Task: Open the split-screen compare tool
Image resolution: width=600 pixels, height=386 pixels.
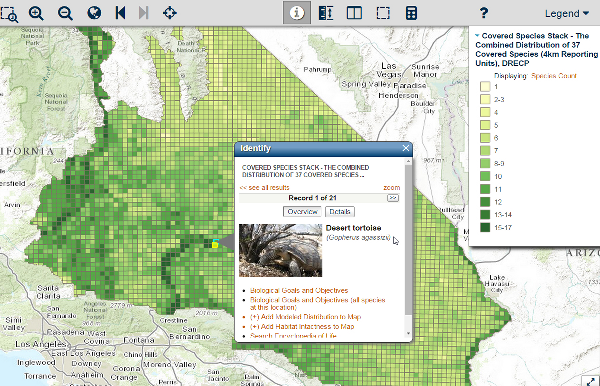Action: [354, 13]
